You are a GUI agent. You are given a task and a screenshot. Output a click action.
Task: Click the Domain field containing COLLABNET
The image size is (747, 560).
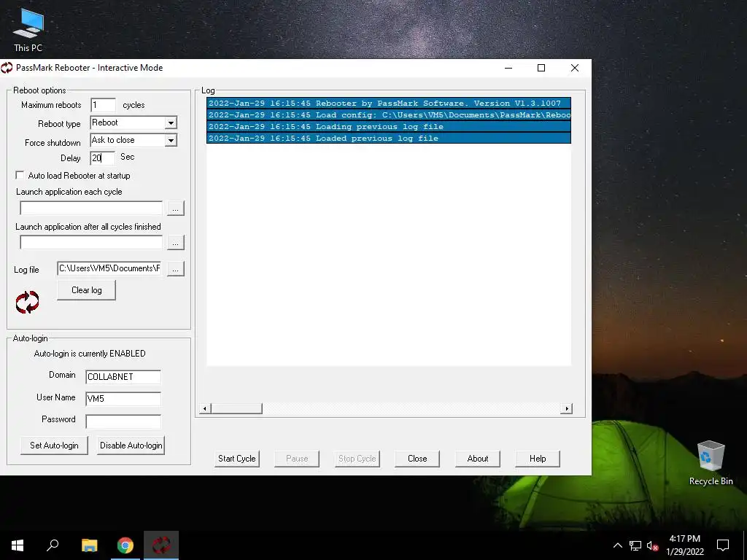[123, 377]
